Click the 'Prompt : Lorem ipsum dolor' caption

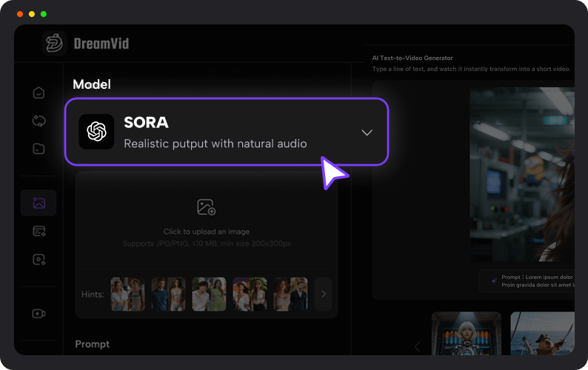537,277
